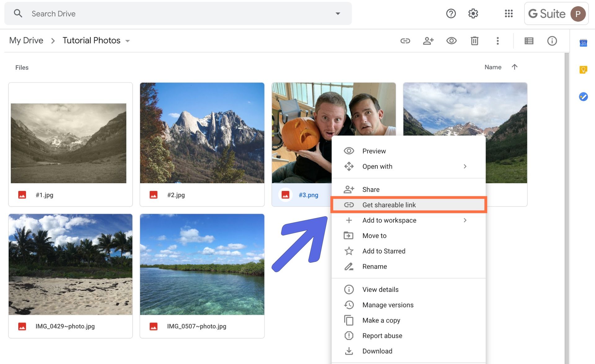Toggle the view details info panel

pos(552,41)
